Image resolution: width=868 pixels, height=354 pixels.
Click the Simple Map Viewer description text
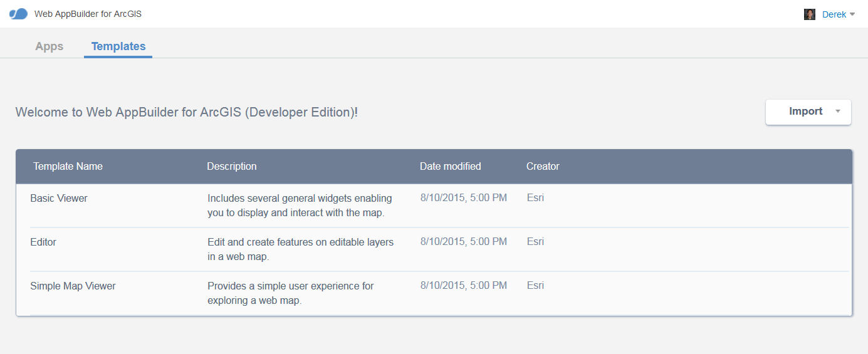tap(290, 293)
